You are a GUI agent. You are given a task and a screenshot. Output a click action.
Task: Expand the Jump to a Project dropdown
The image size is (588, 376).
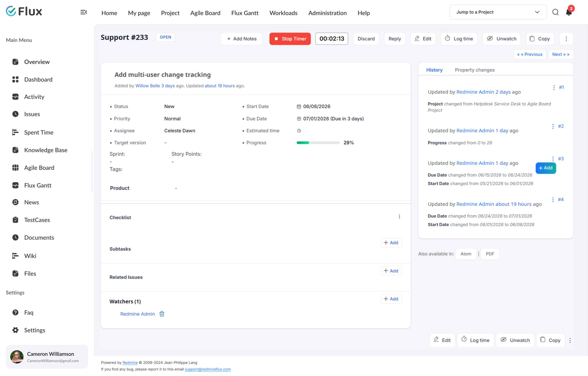(498, 12)
